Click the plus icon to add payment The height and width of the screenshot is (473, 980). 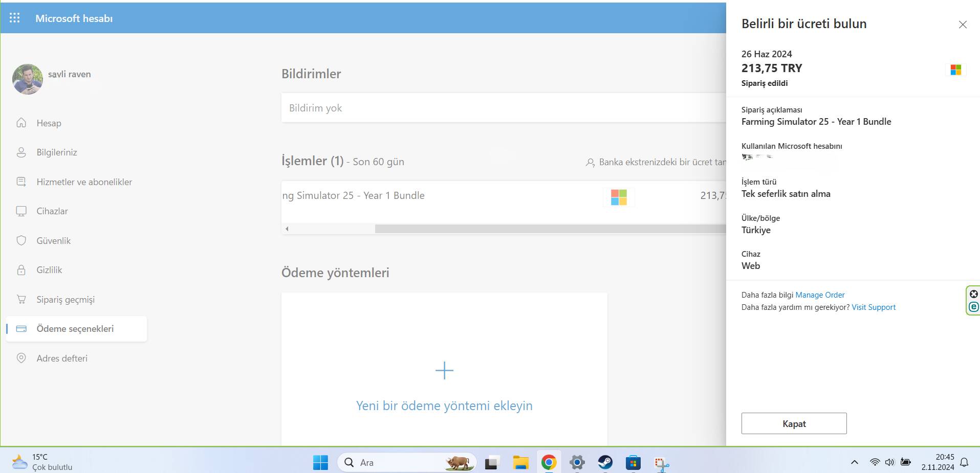444,370
